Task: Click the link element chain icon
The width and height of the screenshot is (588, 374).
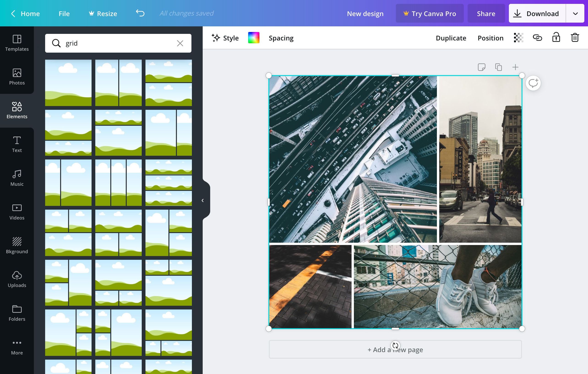Action: click(x=537, y=38)
